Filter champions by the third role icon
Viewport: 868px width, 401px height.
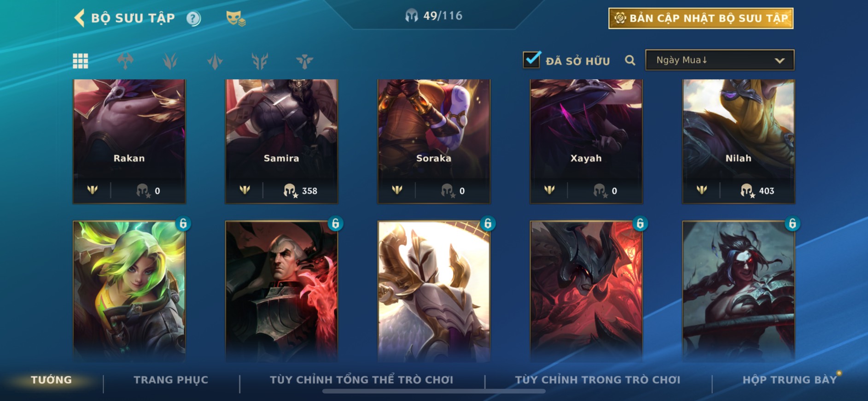215,61
